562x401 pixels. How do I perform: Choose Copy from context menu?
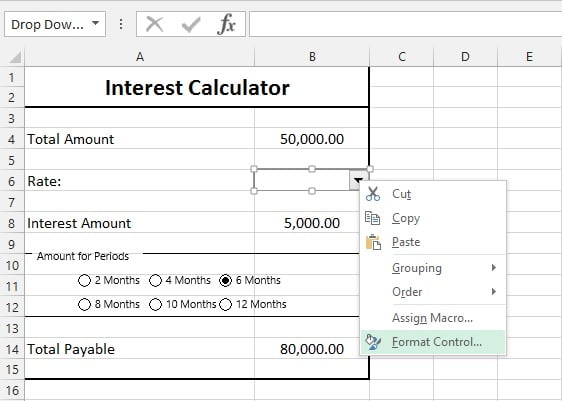[433, 218]
